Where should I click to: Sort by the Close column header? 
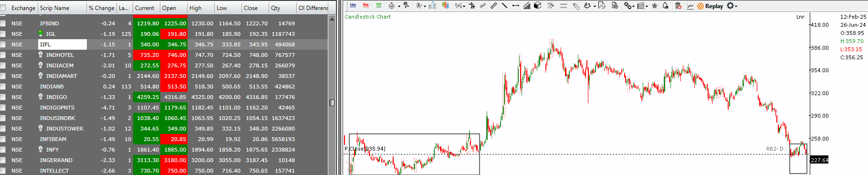(255, 8)
